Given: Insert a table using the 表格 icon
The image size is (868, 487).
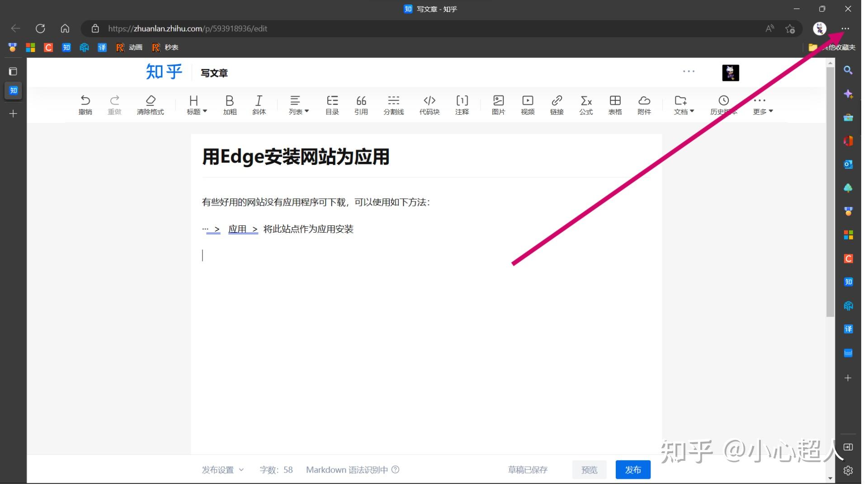Looking at the screenshot, I should (x=615, y=104).
